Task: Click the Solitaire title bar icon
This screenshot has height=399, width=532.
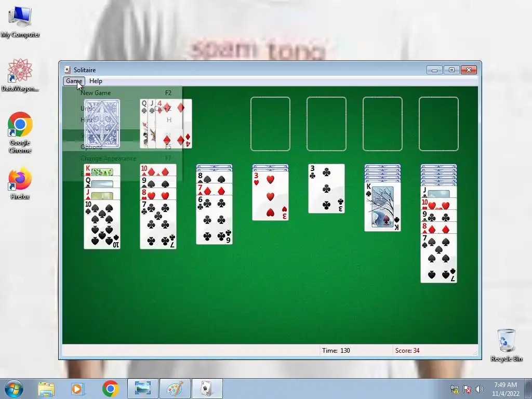Action: point(68,70)
